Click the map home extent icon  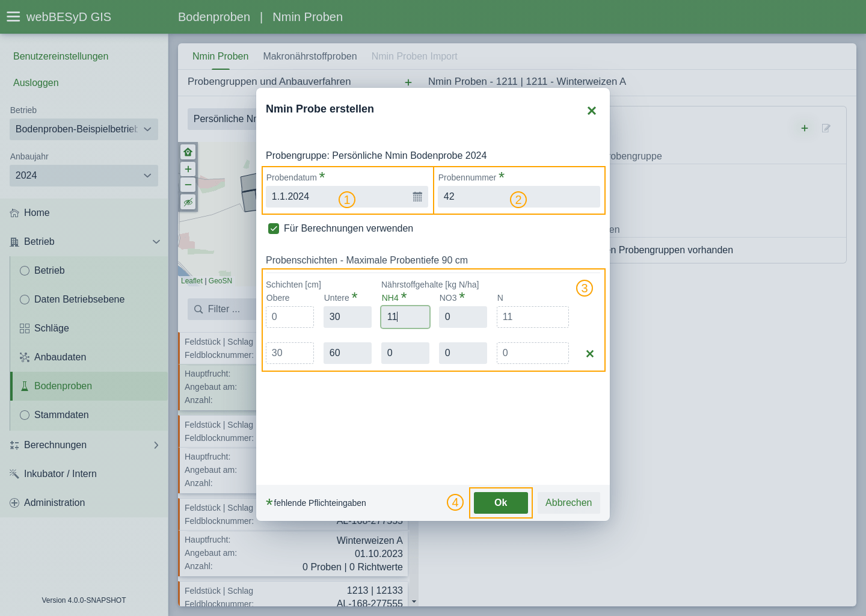tap(188, 152)
